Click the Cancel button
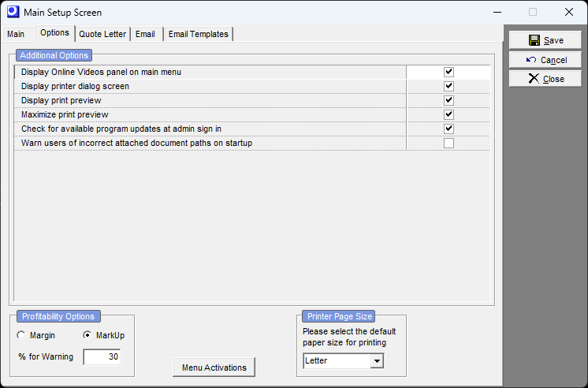The height and width of the screenshot is (388, 588). click(545, 60)
